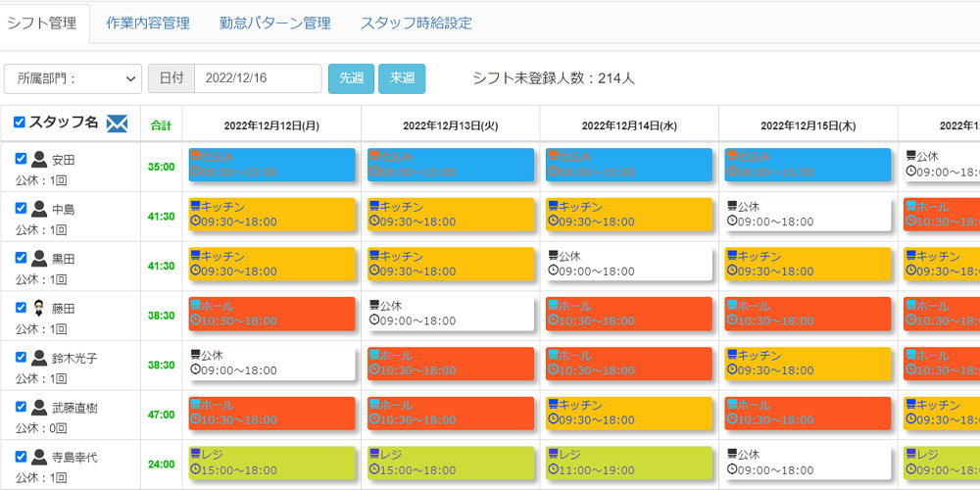Open the 作業内容管理 tab
This screenshot has width=980, height=490.
pos(148,24)
